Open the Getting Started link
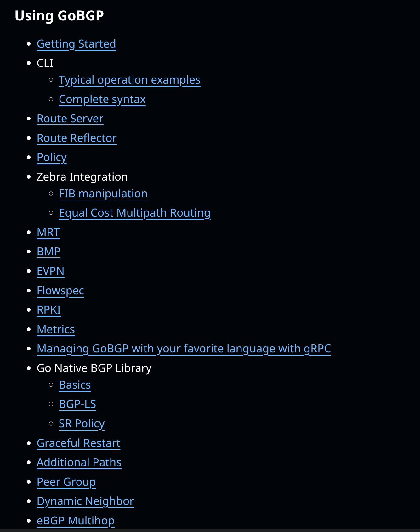Screen dimensions: 420x532 coord(76,44)
